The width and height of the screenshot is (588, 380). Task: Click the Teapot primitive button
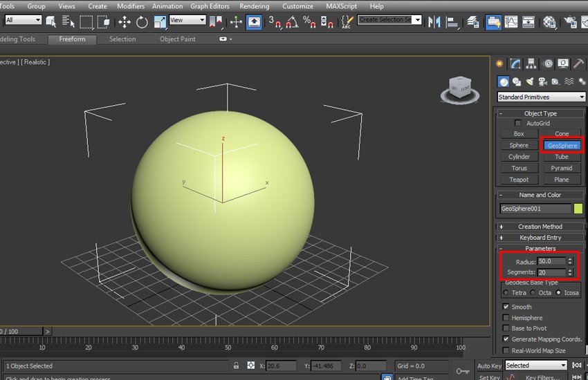coord(519,180)
